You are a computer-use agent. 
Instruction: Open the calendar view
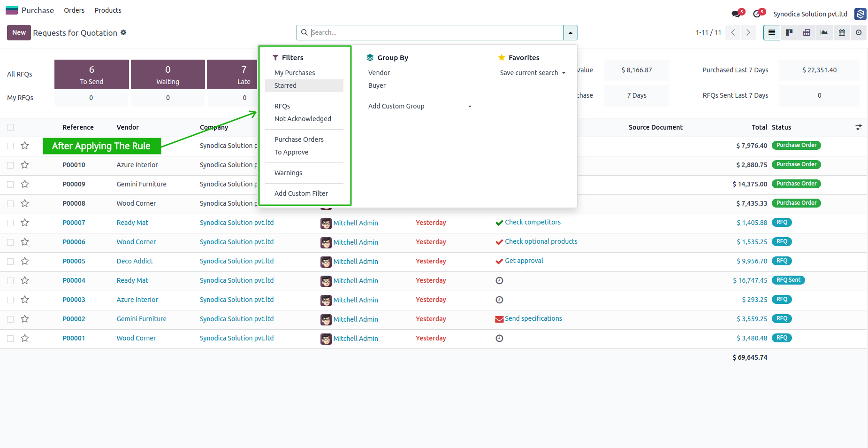(842, 32)
